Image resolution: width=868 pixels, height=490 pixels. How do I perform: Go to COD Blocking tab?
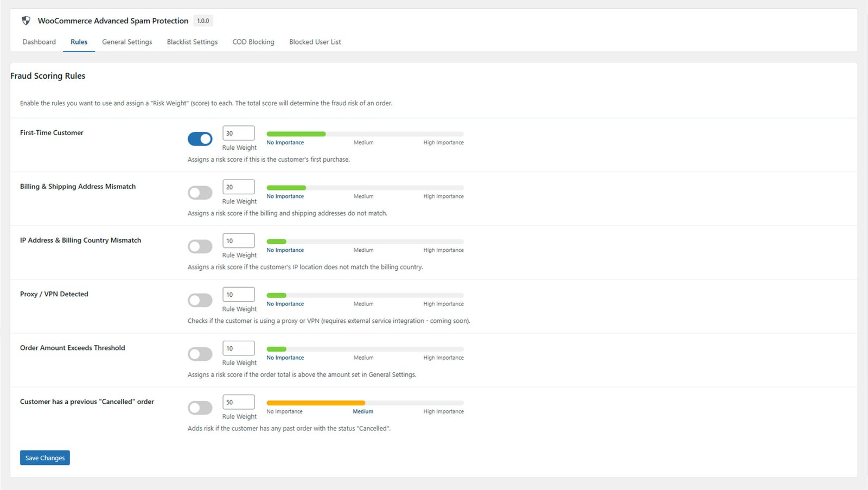tap(253, 42)
